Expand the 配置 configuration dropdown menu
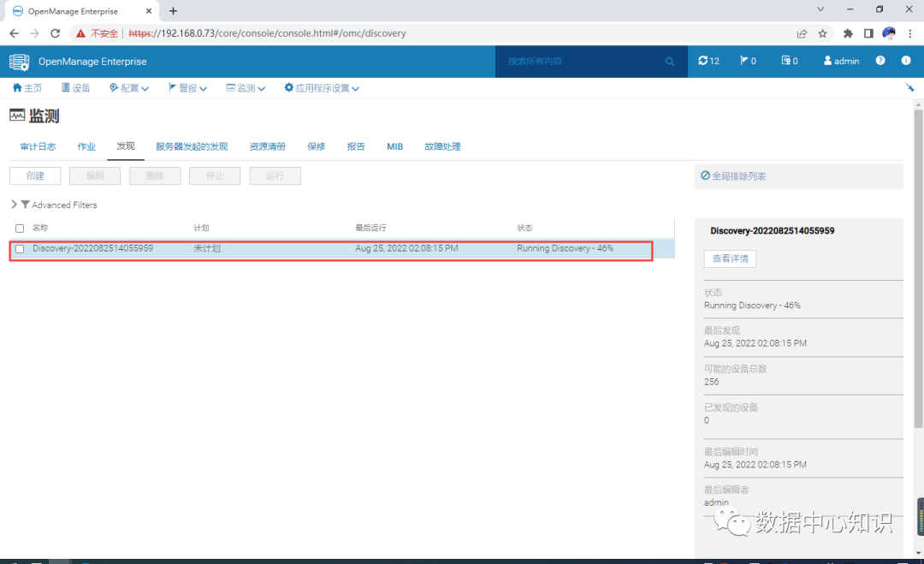Screen dimensions: 924x564 [x=129, y=88]
